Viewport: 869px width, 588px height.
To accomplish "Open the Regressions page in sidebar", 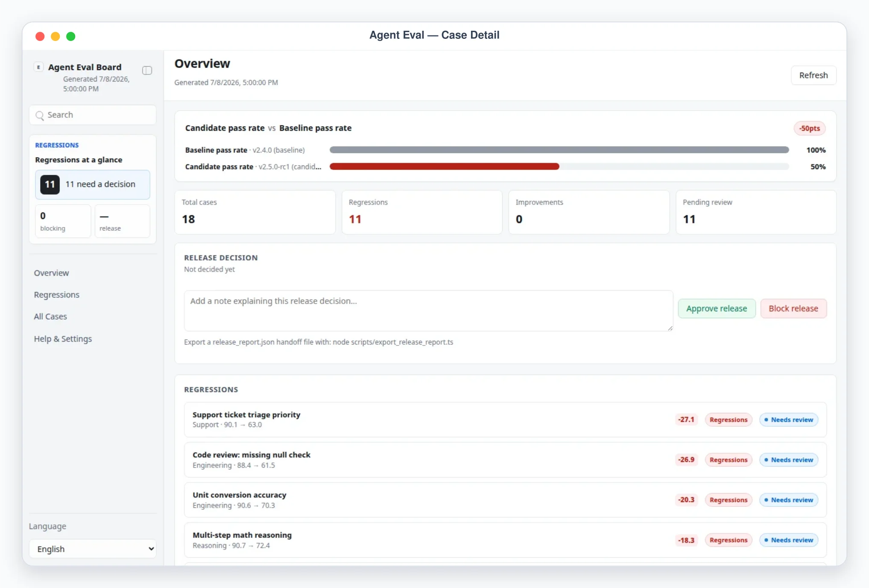I will [x=57, y=295].
